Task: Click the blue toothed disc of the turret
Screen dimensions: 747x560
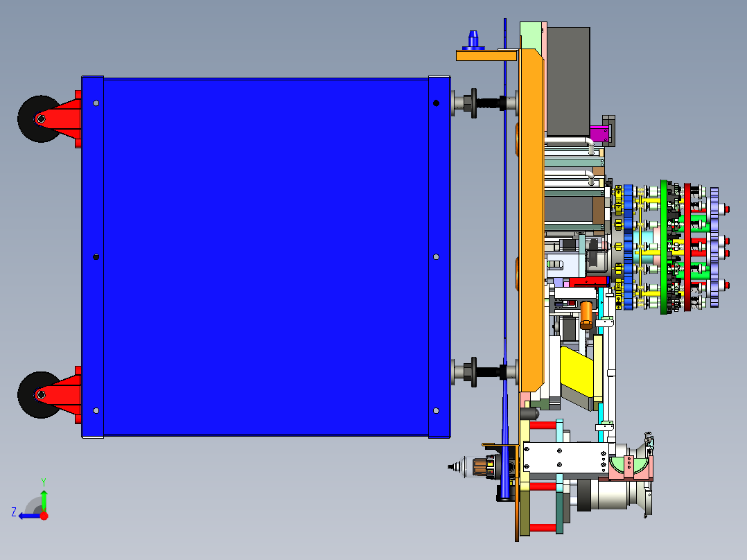Action: pyautogui.click(x=629, y=247)
